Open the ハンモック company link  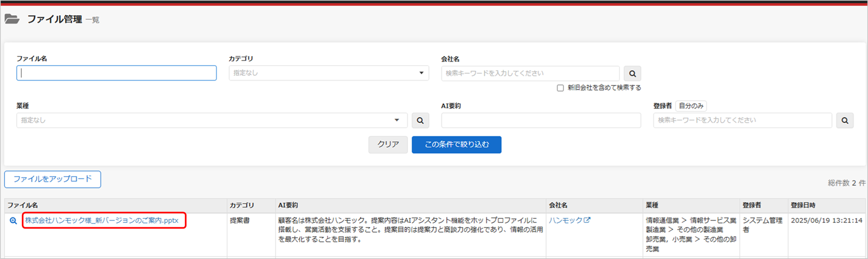(x=566, y=220)
